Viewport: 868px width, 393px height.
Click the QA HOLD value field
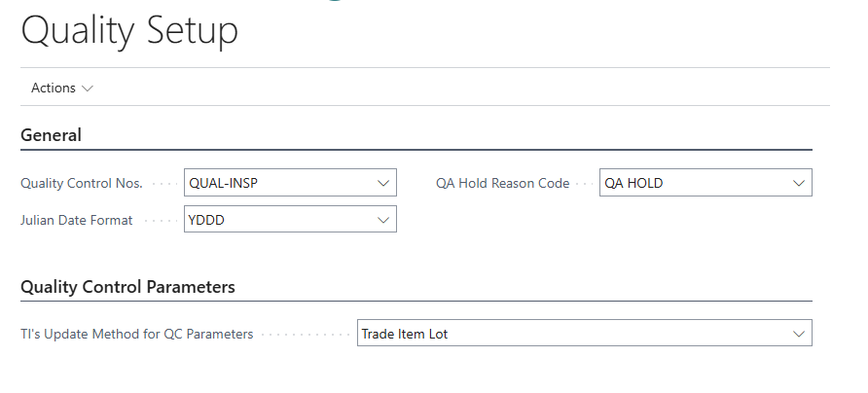click(693, 183)
